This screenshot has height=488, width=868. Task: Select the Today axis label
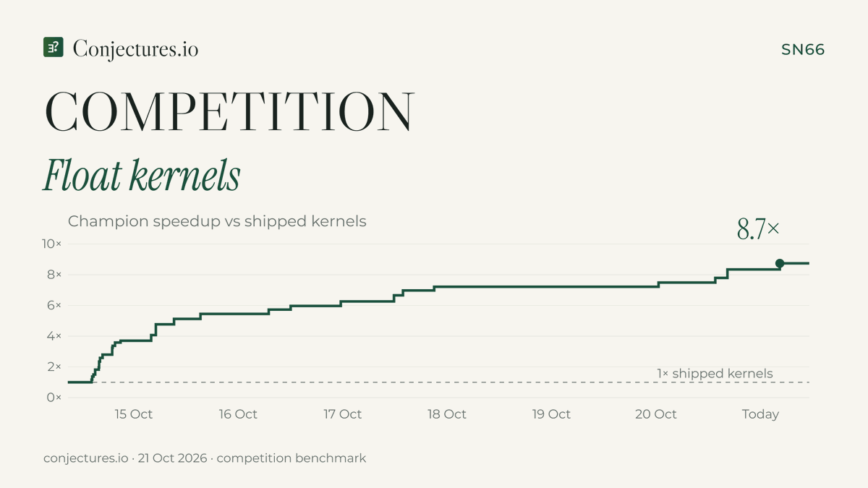pos(760,414)
